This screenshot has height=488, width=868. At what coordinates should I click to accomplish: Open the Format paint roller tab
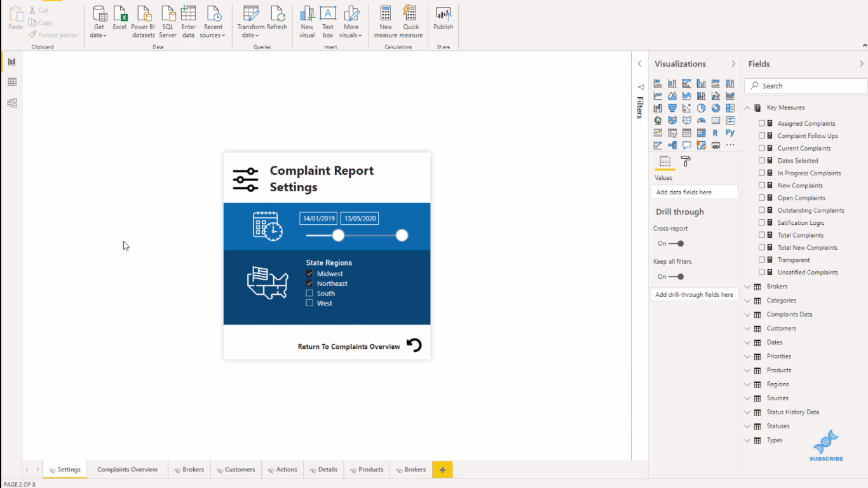(686, 162)
